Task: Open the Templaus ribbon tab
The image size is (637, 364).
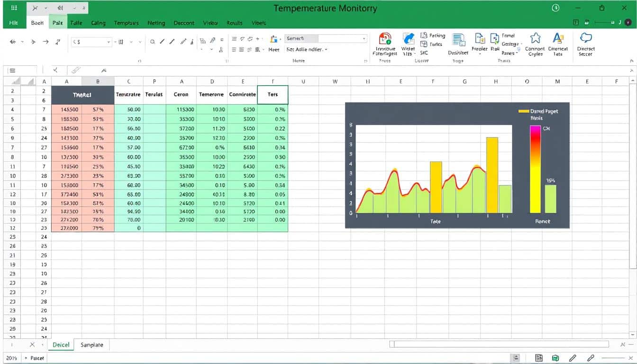Action: (x=127, y=23)
